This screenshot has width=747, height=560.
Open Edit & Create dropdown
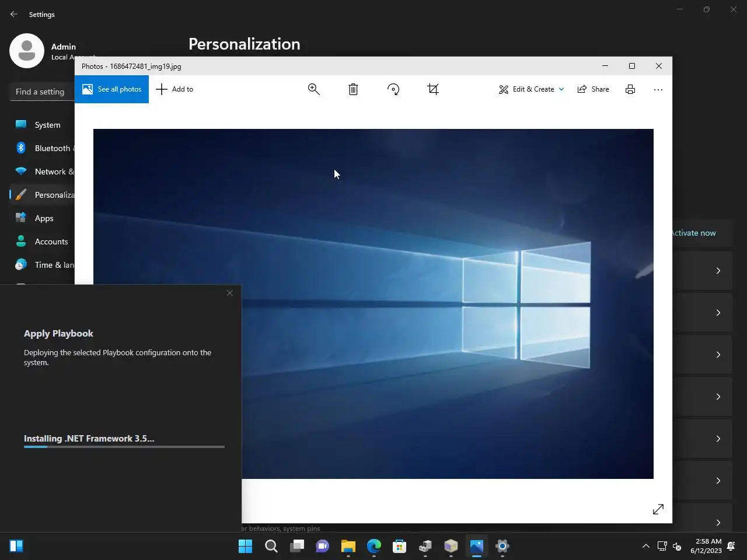click(532, 89)
